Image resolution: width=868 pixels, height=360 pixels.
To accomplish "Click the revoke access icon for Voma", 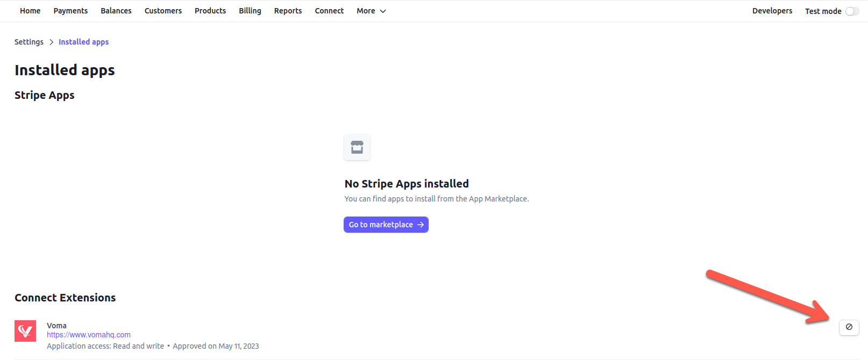I will 849,327.
